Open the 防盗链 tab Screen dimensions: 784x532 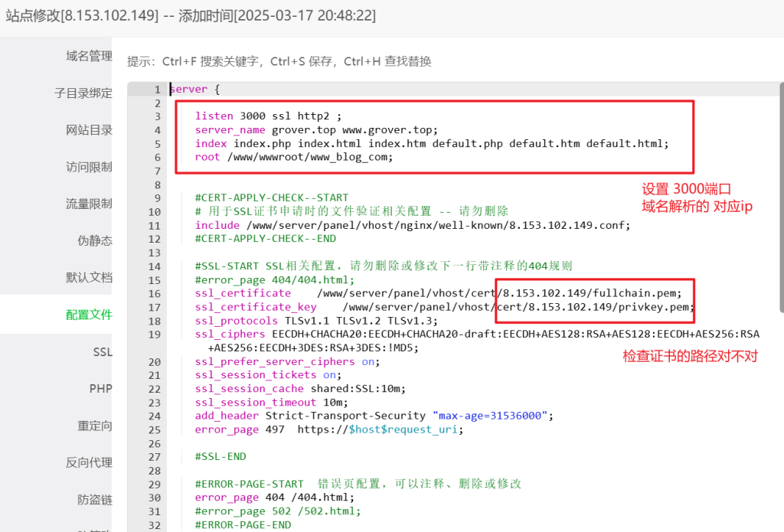tap(95, 498)
